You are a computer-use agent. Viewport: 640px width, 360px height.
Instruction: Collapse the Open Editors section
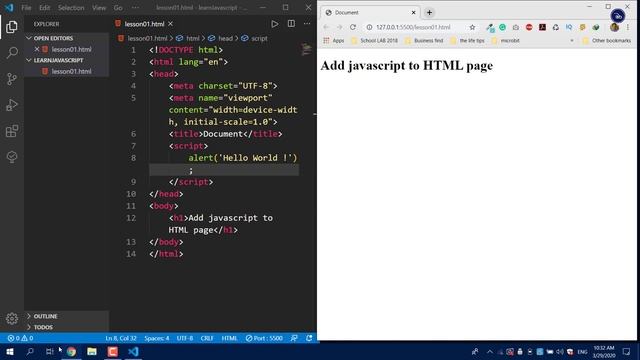(67, 38)
